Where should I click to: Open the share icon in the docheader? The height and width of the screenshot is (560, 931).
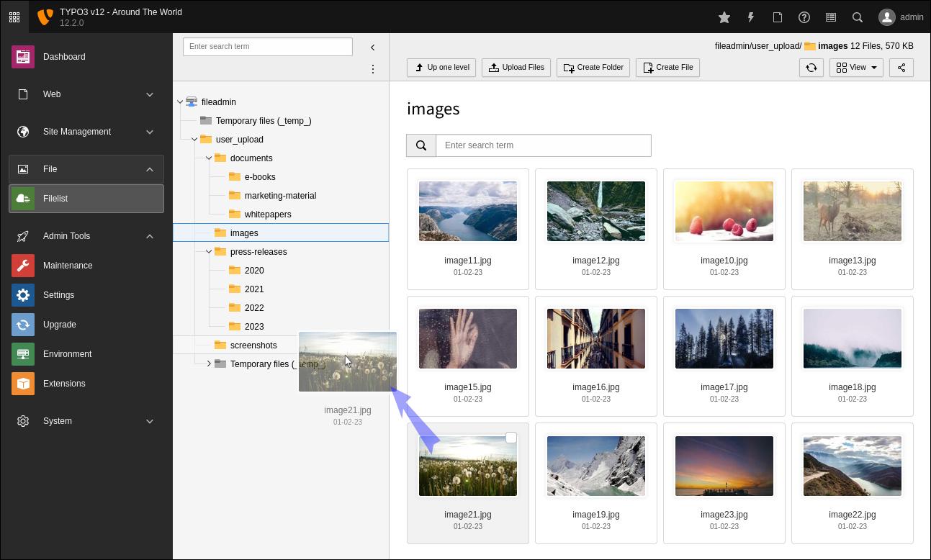(901, 67)
